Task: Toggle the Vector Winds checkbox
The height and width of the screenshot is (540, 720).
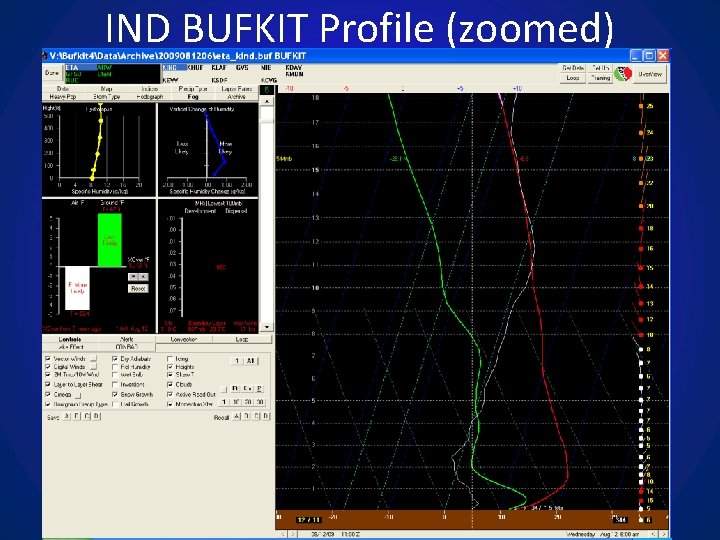Action: pyautogui.click(x=48, y=359)
